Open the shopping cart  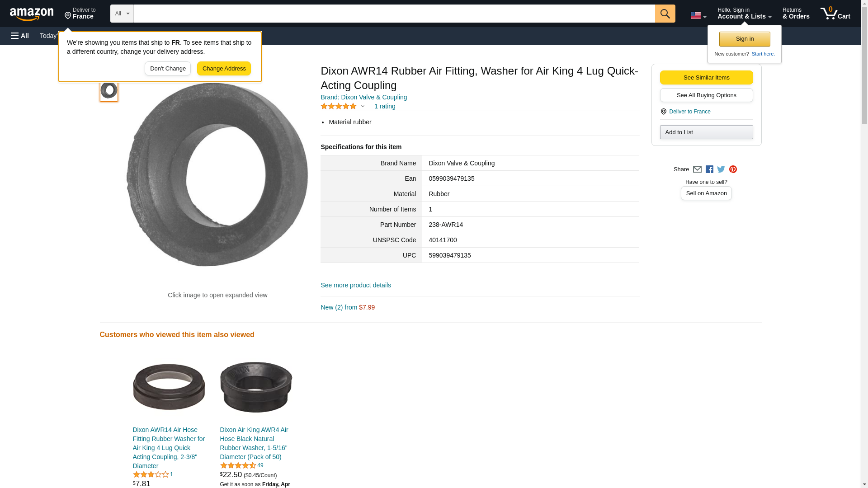point(835,14)
